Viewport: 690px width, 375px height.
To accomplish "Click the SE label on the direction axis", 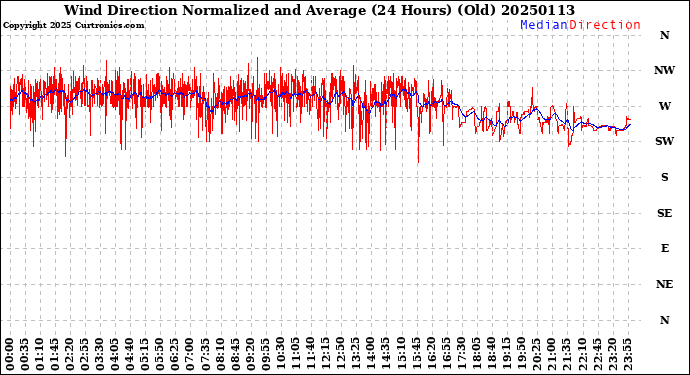I will [664, 213].
